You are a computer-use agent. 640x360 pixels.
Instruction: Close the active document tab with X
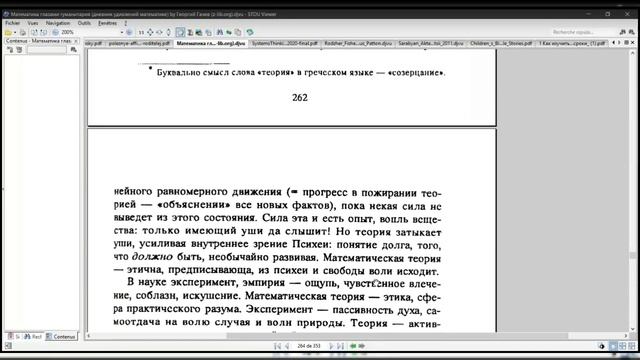633,42
